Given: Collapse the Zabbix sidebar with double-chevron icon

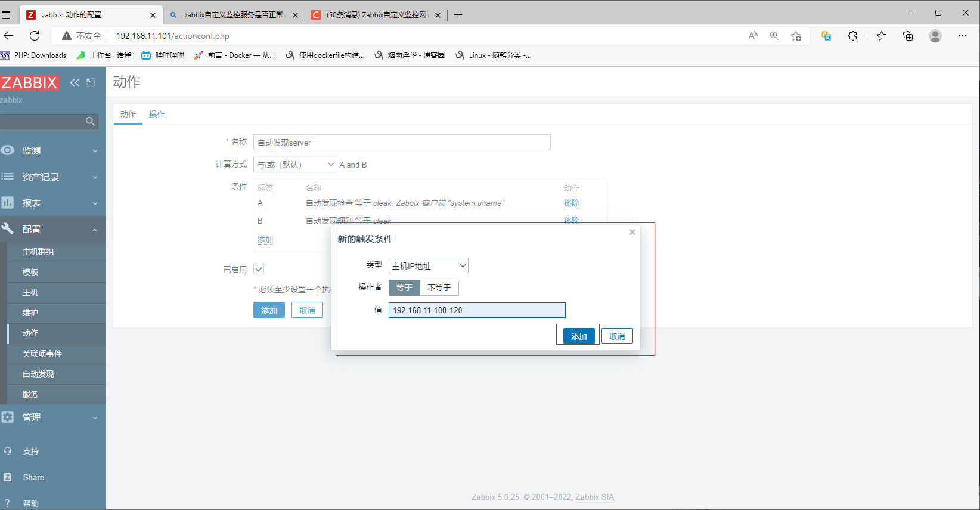Looking at the screenshot, I should [75, 82].
